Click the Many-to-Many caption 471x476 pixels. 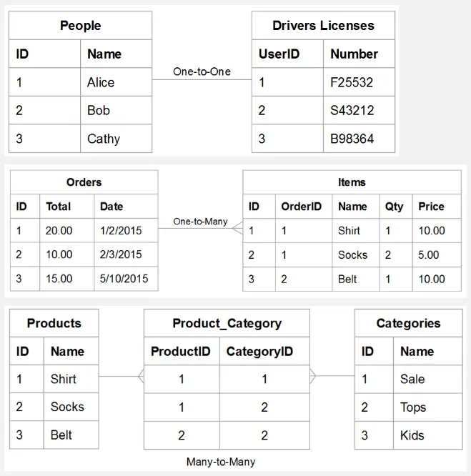pos(221,462)
